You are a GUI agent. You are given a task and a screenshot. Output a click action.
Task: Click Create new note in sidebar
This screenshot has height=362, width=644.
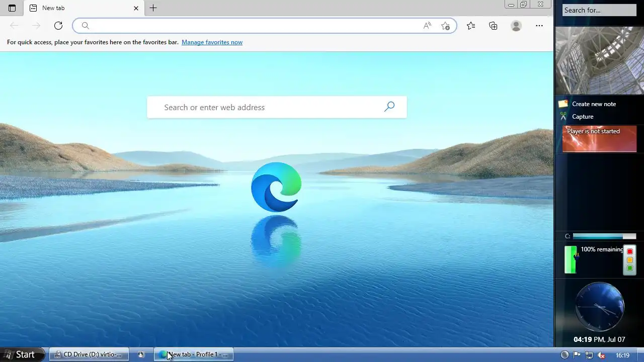(594, 104)
